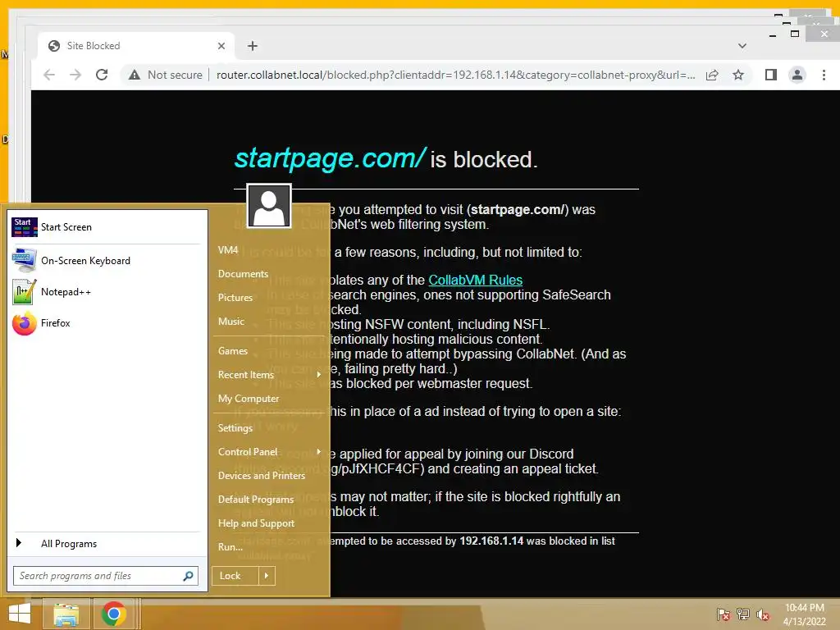The height and width of the screenshot is (630, 840).
Task: Open the CollabVM Rules link
Action: [475, 281]
